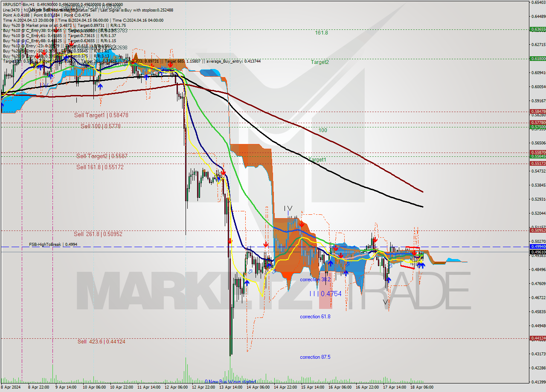Screen dimensions: 546x392
Task: Click the green 0.61800 price tag
Action: (537, 59)
